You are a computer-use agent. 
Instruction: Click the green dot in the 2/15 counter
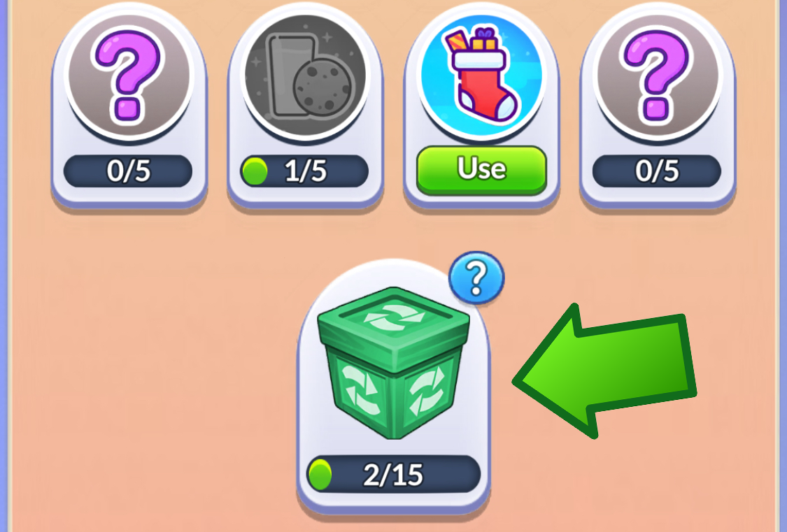[x=320, y=475]
